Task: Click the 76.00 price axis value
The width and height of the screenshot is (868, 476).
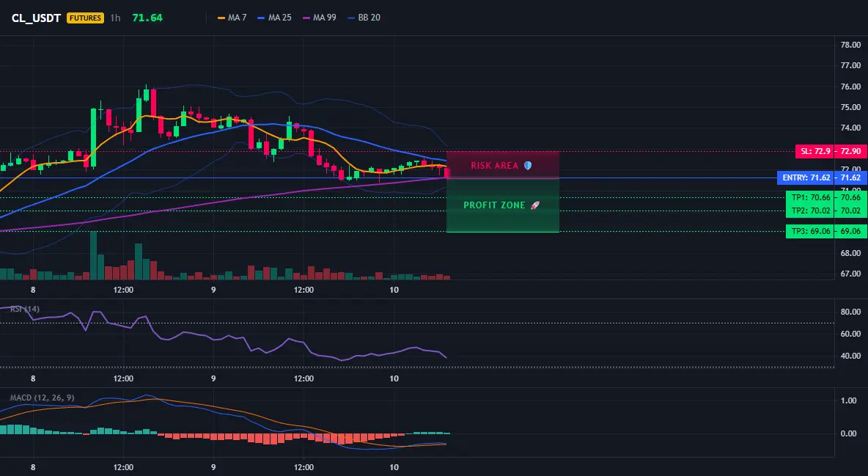Action: pos(850,87)
